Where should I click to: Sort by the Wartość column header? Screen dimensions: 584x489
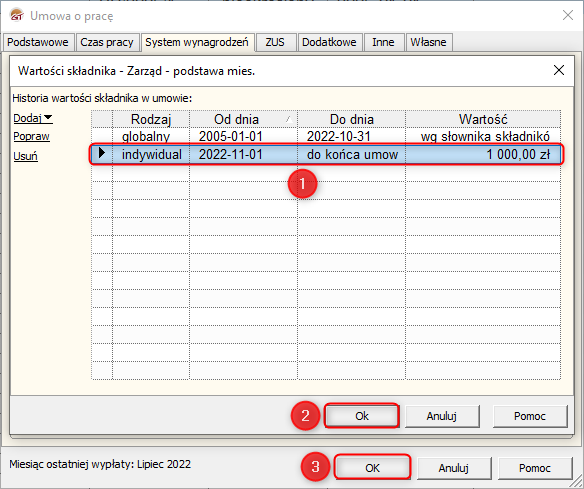point(483,119)
